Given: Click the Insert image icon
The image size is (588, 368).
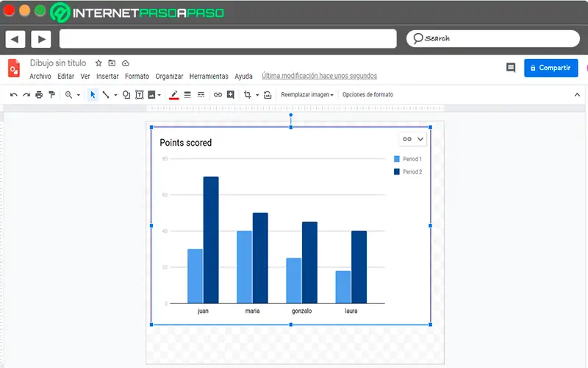Looking at the screenshot, I should [151, 95].
